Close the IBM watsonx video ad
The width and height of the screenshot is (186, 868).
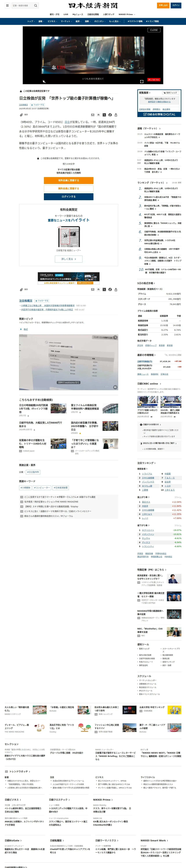point(115,337)
